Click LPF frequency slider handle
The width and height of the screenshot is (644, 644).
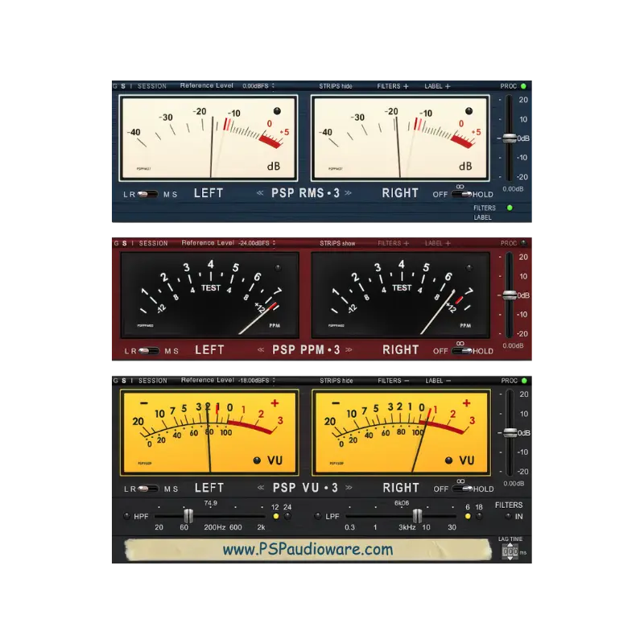pyautogui.click(x=417, y=516)
